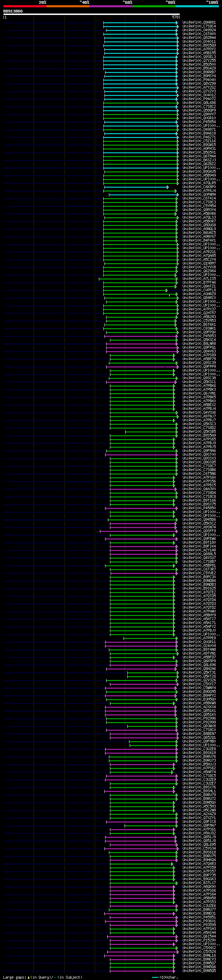Image resolution: width=222 pixels, height=980 pixels.
Task: Select the UniRef100_Q2HT57 label
Action: [x=199, y=313]
